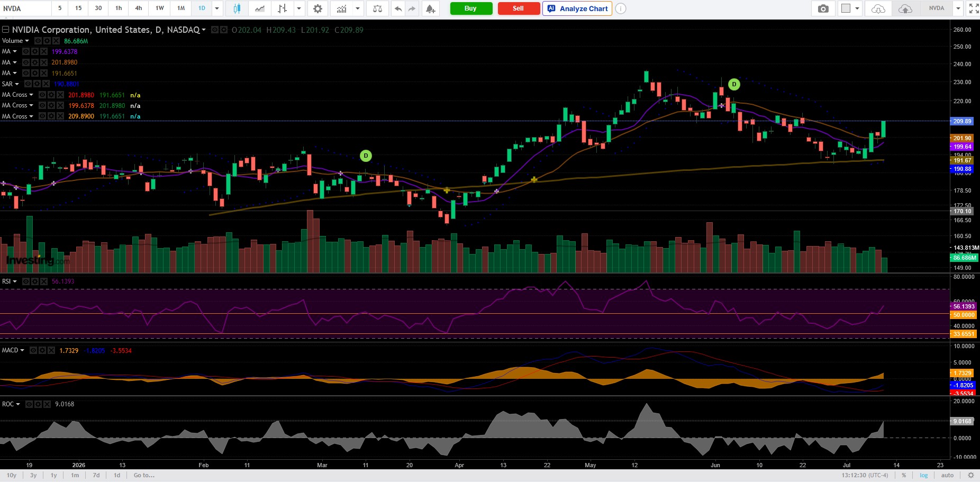Click the save chart to cloud icon
980x482 pixels.
pos(905,8)
